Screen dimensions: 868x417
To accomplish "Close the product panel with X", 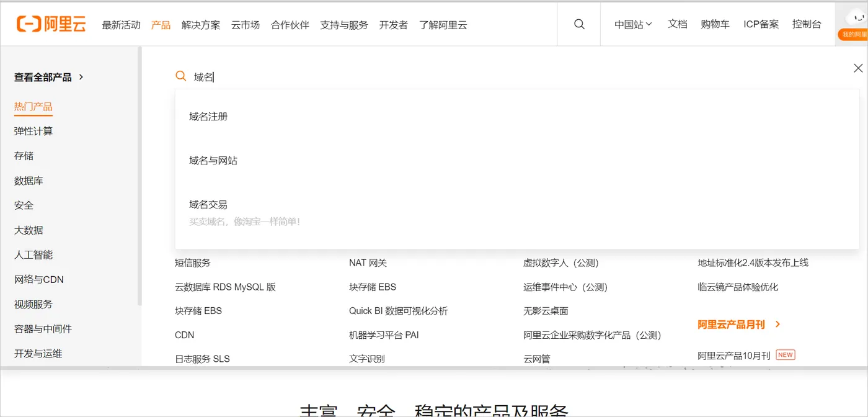I will (858, 68).
